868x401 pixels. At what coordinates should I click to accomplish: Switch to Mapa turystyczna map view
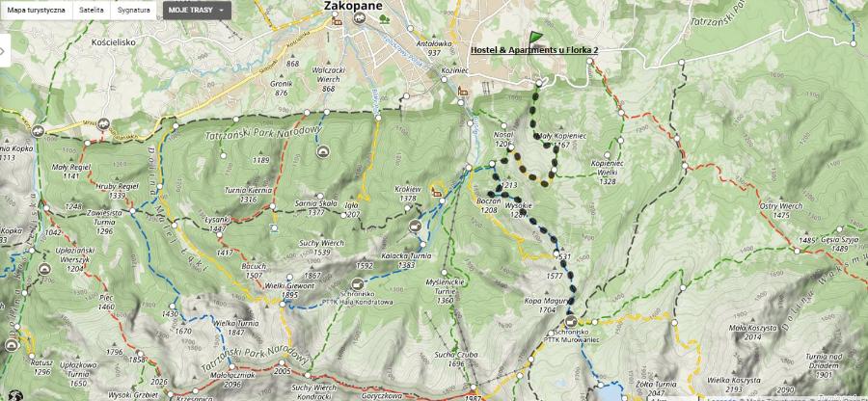click(x=36, y=10)
